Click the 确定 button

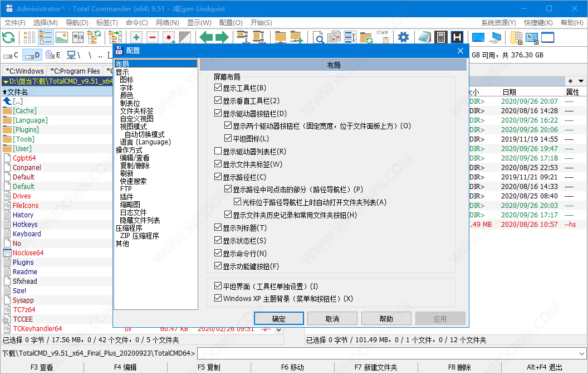(278, 319)
